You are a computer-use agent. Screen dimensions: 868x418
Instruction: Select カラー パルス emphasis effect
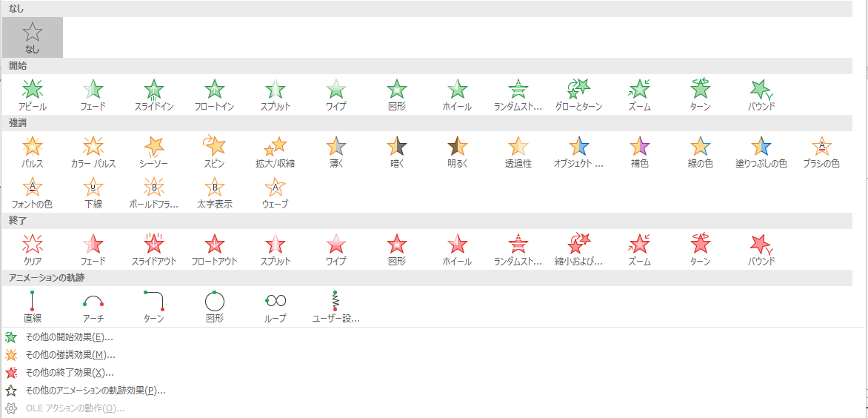point(93,152)
